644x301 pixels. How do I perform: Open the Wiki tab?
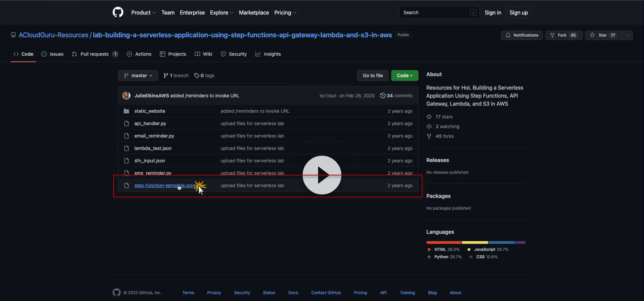203,54
